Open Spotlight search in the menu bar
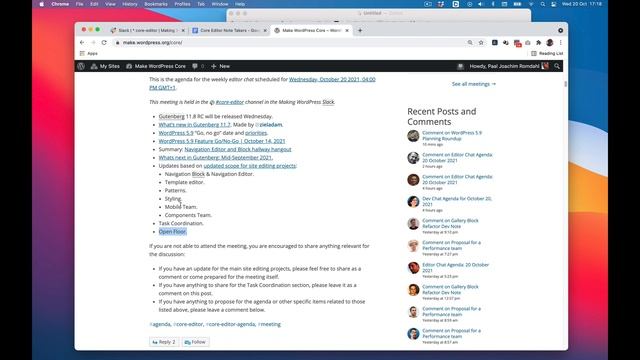This screenshot has width=640, height=360. pos(542,4)
